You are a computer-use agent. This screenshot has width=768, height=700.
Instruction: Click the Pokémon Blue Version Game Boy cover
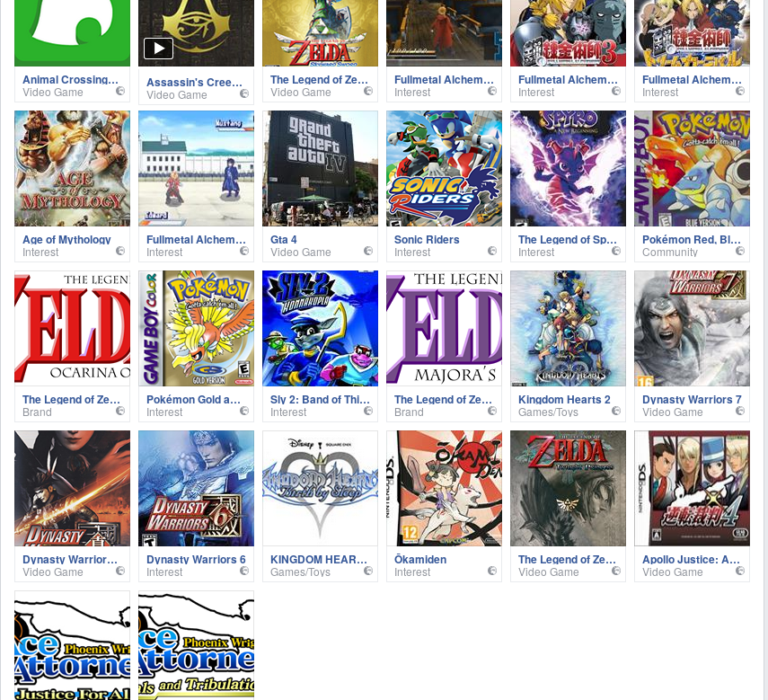[692, 169]
